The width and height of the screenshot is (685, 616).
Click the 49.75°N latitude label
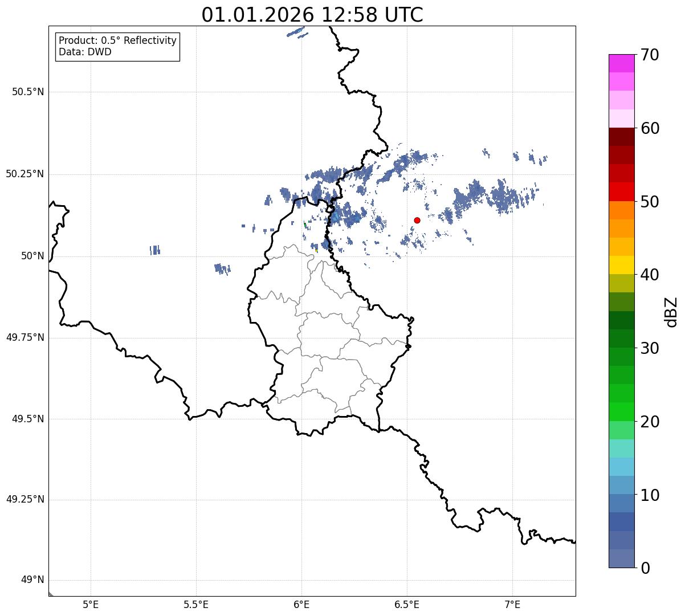coord(25,337)
